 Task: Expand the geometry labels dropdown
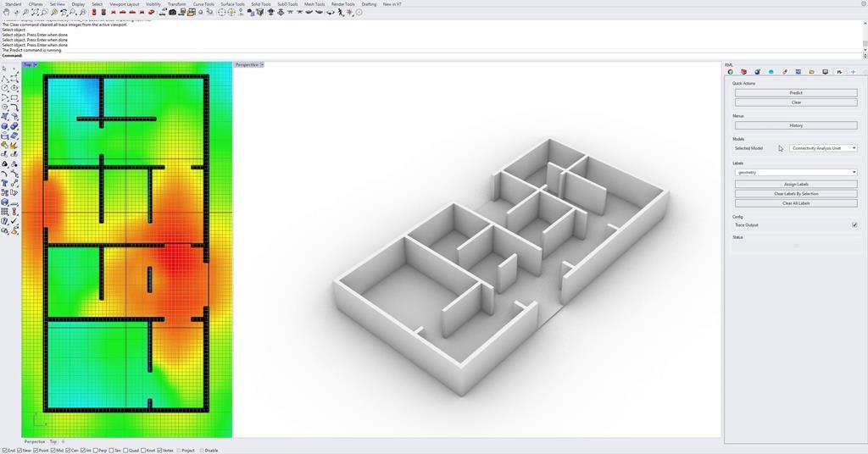pyautogui.click(x=795, y=173)
